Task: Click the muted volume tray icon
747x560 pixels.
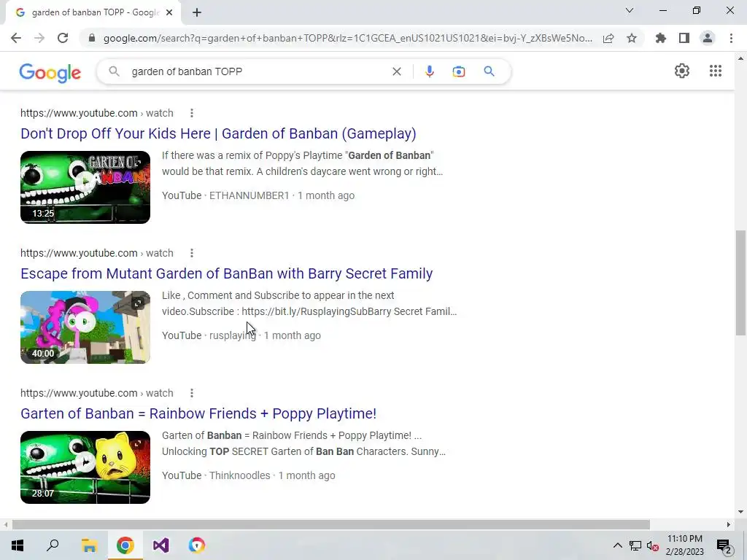Action: 653,546
